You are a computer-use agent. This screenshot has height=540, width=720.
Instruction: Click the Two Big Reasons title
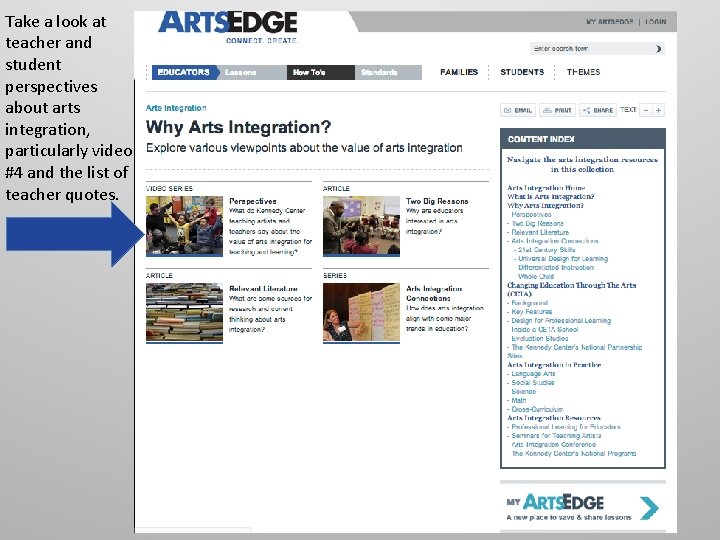tap(437, 201)
